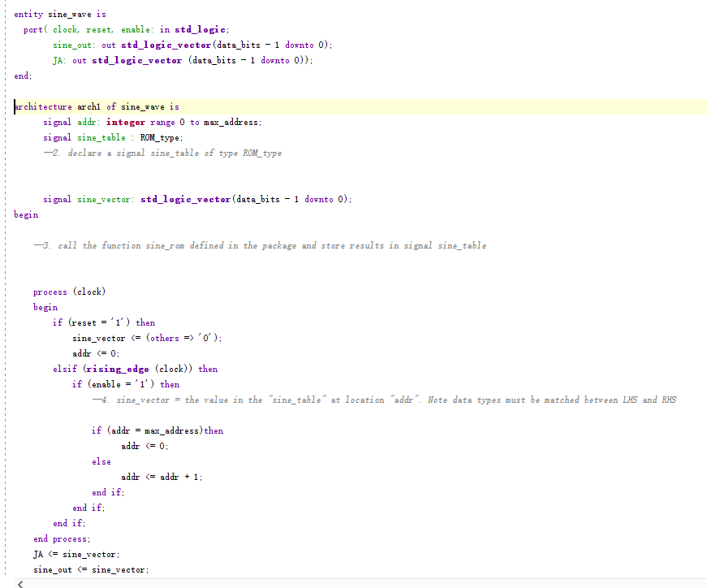Viewport: 707px width, 588px height.
Task: Click the process (clock) statement
Action: point(69,291)
